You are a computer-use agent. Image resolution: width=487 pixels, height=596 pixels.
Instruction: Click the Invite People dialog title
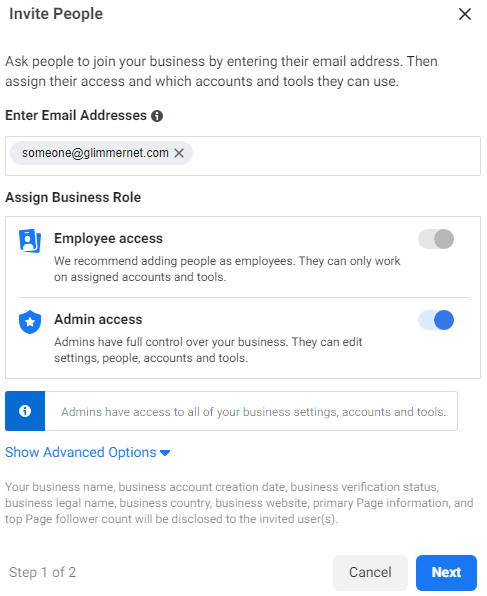tap(56, 14)
